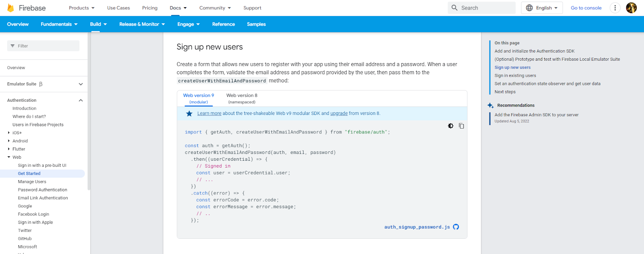Open Password Authentication in the sidebar
Screen dimensions: 644x254
click(42, 190)
